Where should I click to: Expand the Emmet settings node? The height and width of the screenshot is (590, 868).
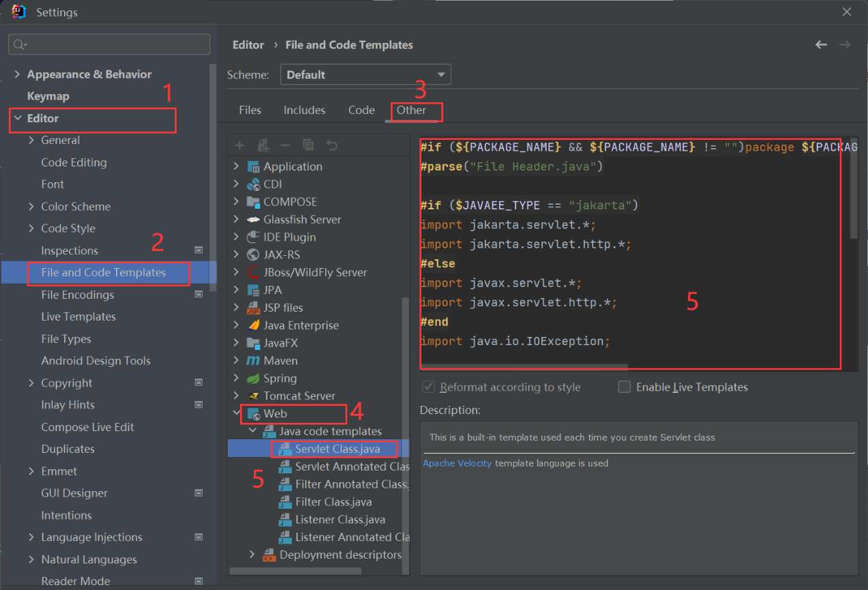[31, 471]
